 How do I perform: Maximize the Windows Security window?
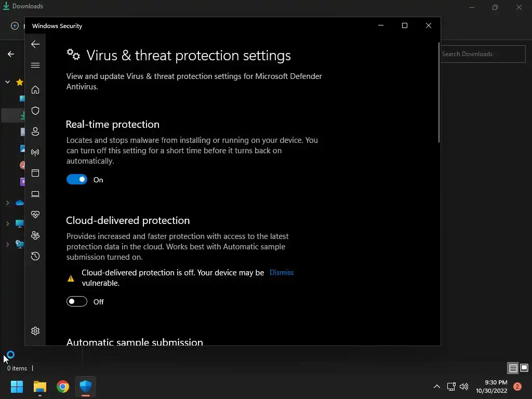click(404, 25)
